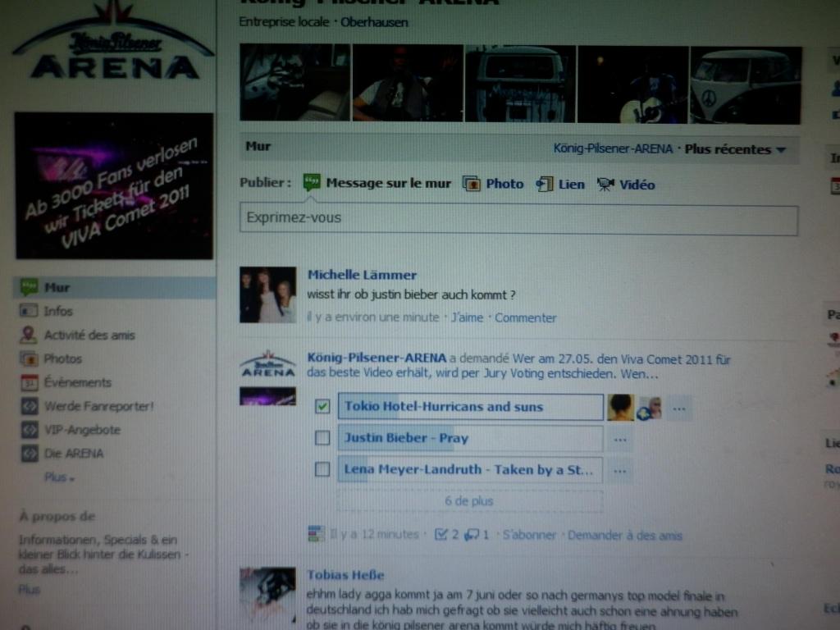This screenshot has width=840, height=630.
Task: Select the Mur tab in sidebar
Action: click(x=114, y=288)
